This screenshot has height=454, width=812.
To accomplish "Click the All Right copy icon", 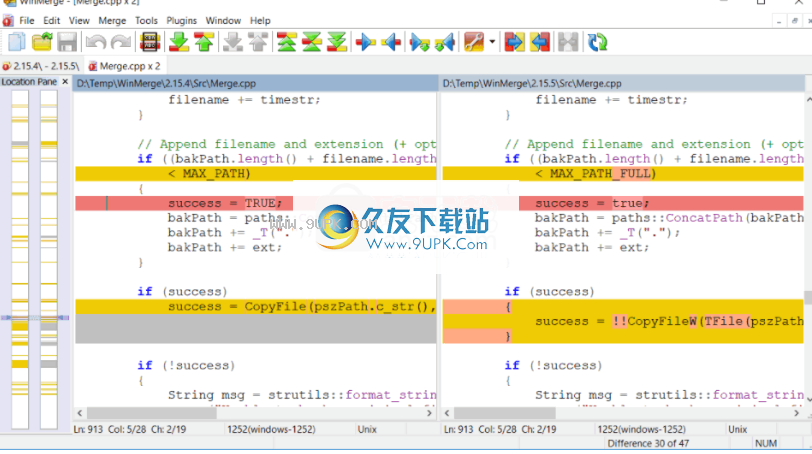I will coord(514,42).
